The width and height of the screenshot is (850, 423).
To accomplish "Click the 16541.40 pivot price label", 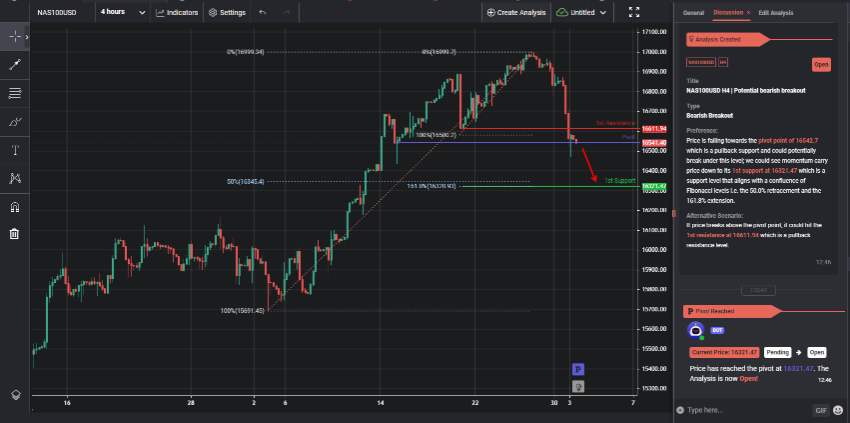I will point(654,143).
